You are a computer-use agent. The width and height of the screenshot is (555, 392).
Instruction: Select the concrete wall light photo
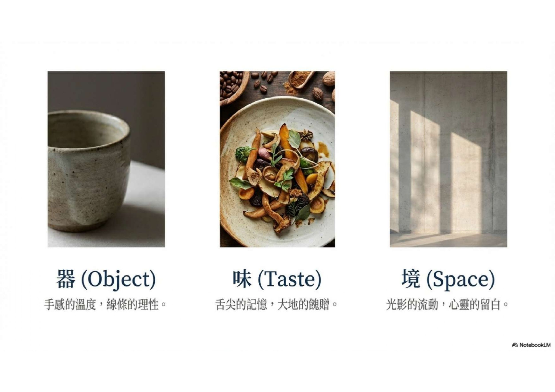(x=448, y=159)
